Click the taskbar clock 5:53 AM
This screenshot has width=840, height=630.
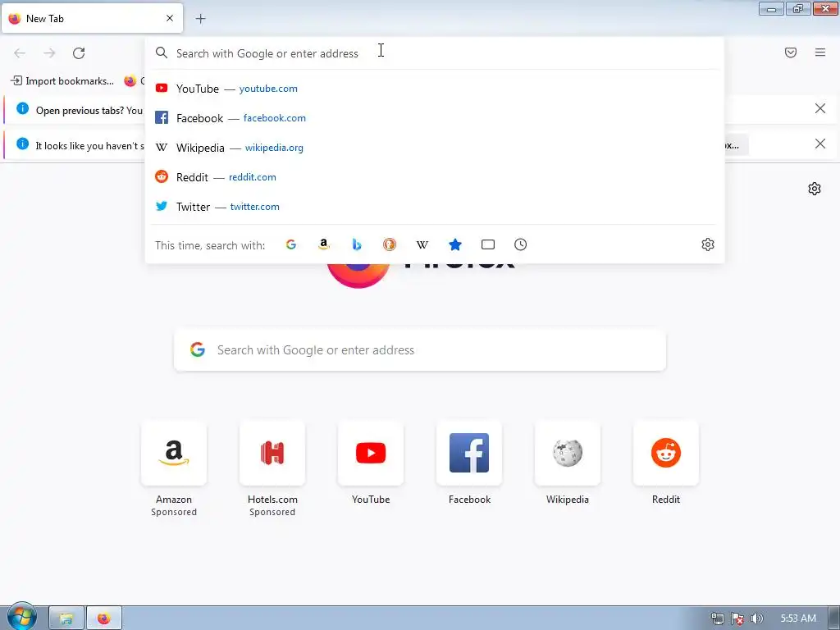(798, 619)
